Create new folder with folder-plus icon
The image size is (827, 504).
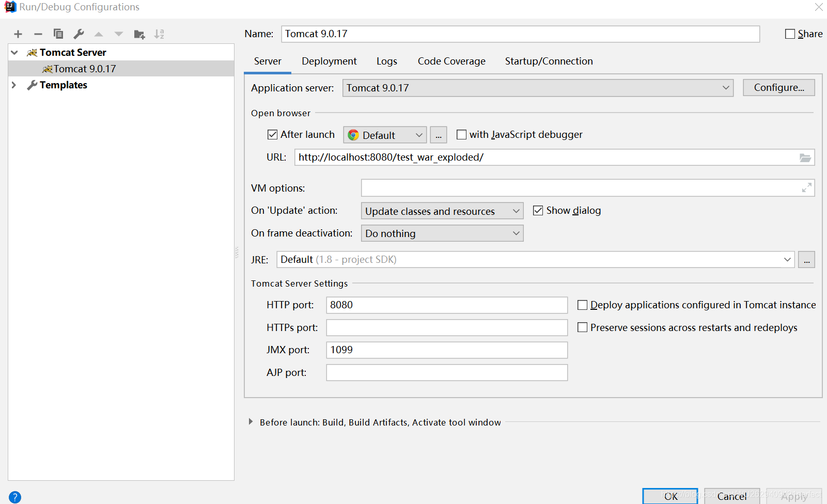pyautogui.click(x=139, y=34)
